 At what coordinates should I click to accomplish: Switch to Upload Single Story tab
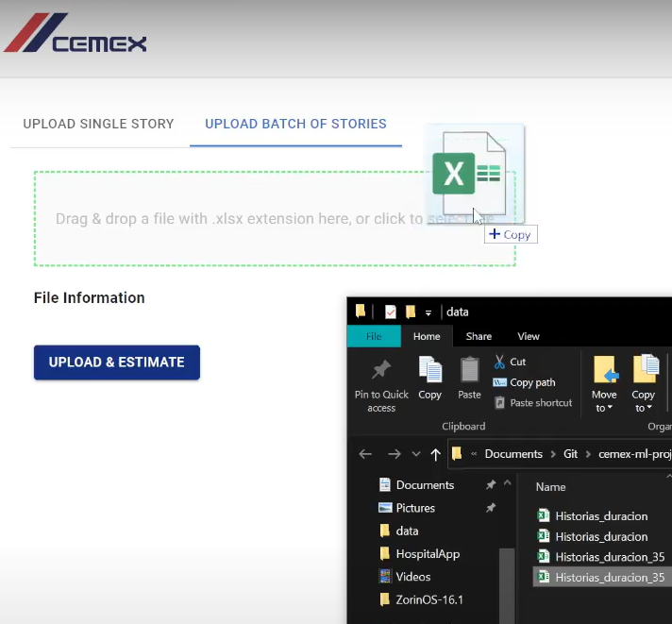click(x=98, y=124)
